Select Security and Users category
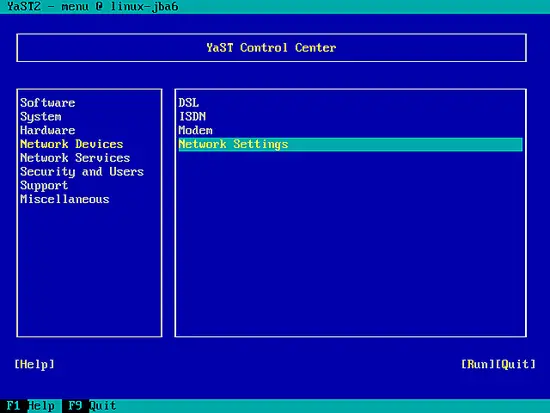 [82, 172]
